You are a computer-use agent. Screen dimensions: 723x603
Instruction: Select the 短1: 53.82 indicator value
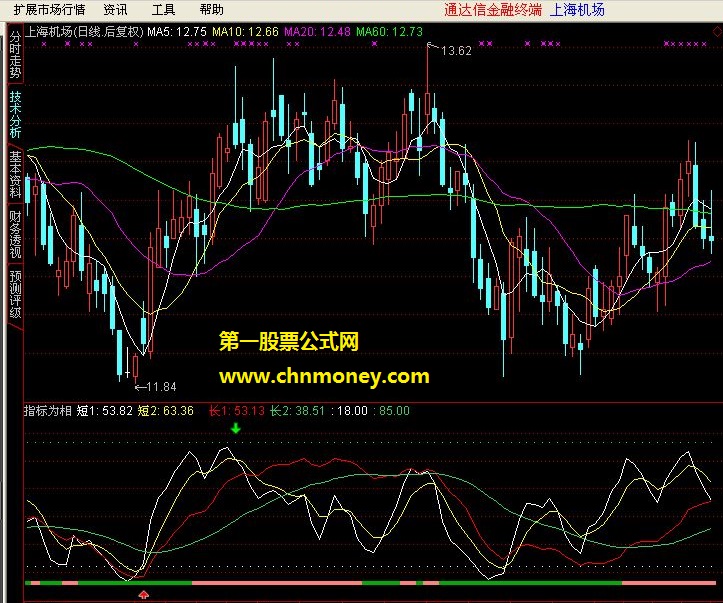[x=105, y=410]
